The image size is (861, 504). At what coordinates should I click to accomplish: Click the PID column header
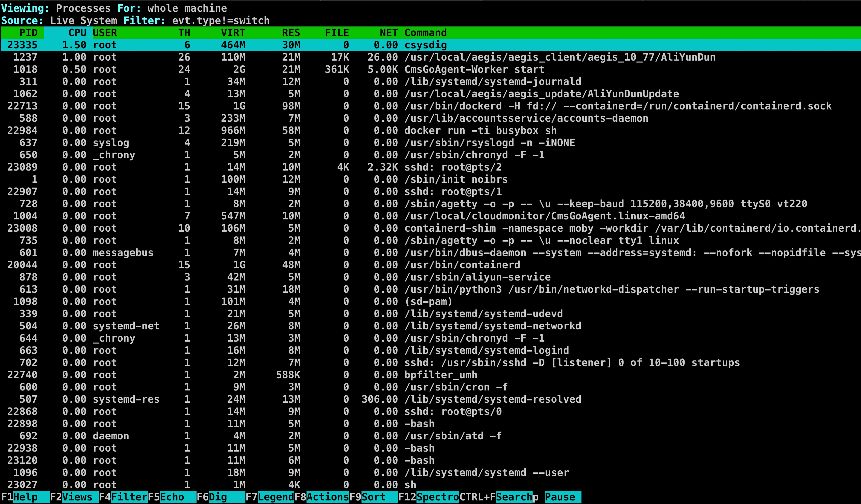(x=28, y=33)
